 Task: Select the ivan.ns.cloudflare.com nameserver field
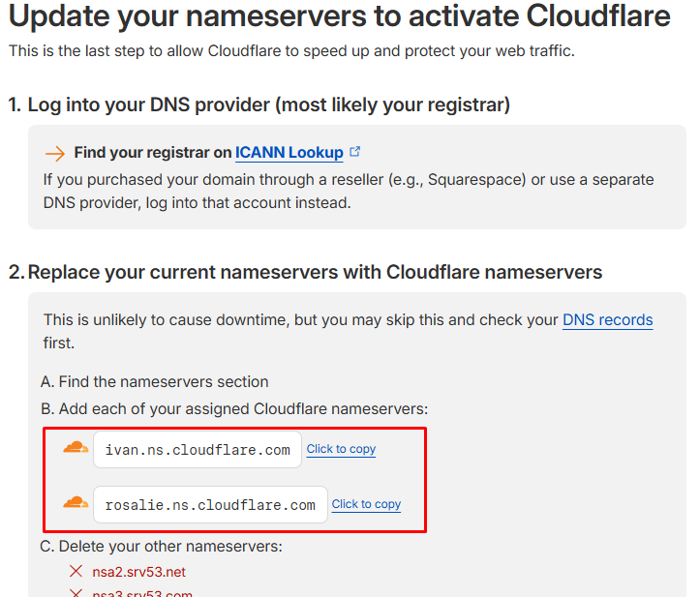[x=198, y=450]
